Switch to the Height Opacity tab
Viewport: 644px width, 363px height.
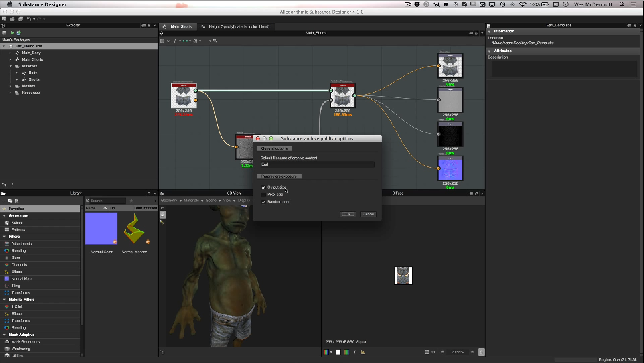[x=239, y=27]
